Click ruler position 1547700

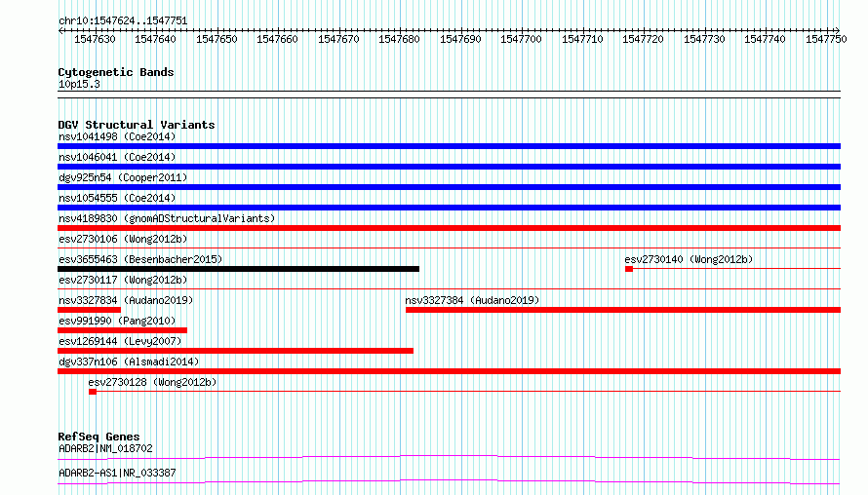pos(521,39)
